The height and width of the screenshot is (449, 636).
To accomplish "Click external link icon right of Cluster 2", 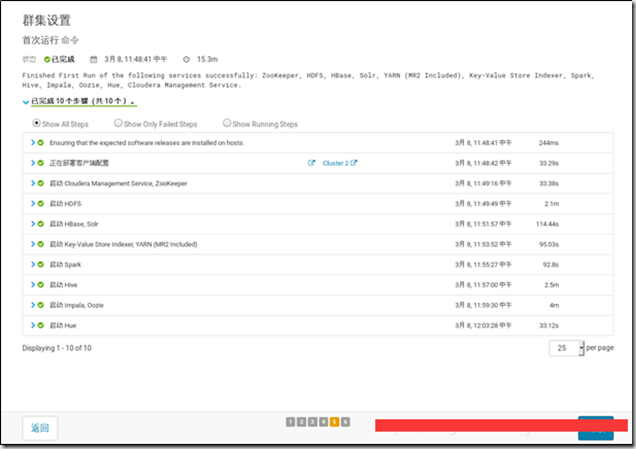I will [354, 163].
